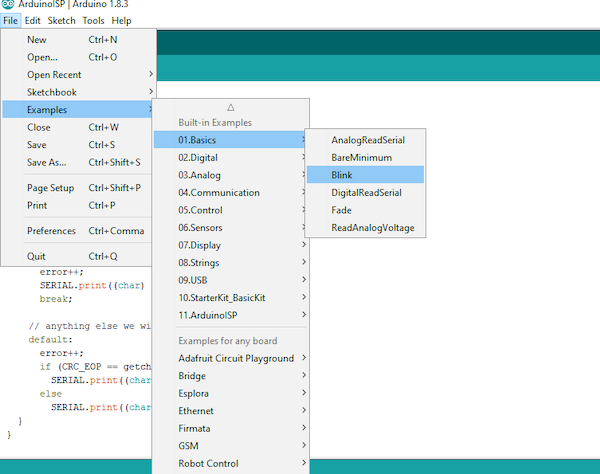Expand the Sketchbook submenu

52,91
